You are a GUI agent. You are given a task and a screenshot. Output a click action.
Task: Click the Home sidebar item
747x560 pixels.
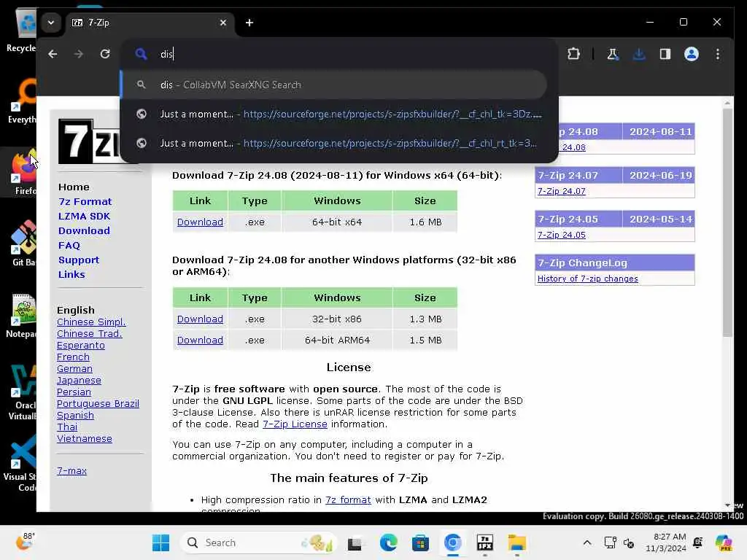click(x=74, y=187)
